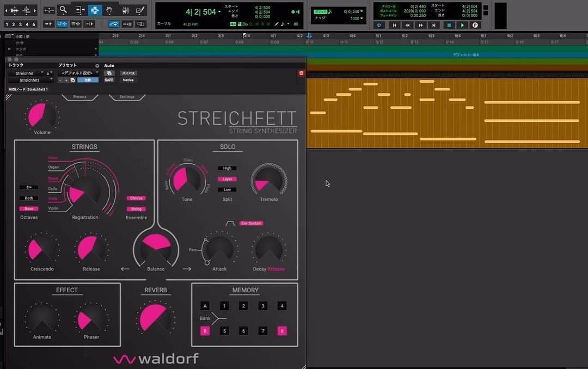Click Return to Zero transport button
588x369 pixels.
(x=394, y=25)
